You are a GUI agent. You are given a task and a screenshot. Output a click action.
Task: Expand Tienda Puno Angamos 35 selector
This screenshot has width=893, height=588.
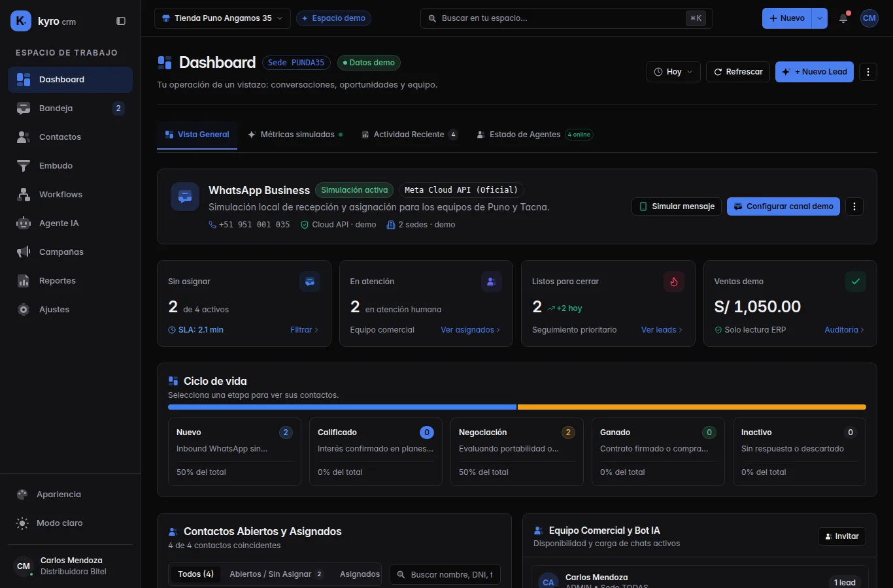pyautogui.click(x=222, y=18)
